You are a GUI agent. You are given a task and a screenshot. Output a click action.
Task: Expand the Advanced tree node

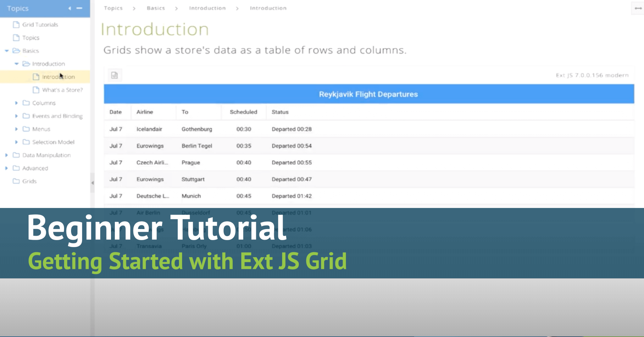6,168
